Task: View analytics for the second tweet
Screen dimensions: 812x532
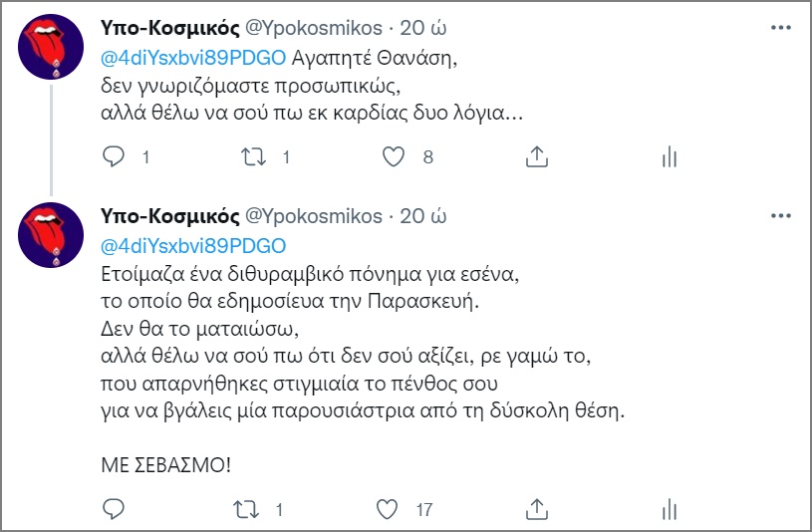Action: tap(670, 509)
